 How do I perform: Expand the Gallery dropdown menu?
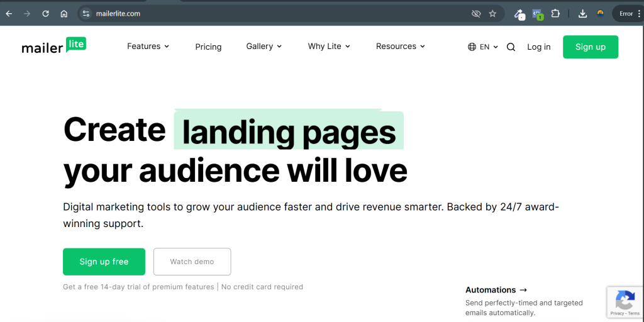point(264,47)
